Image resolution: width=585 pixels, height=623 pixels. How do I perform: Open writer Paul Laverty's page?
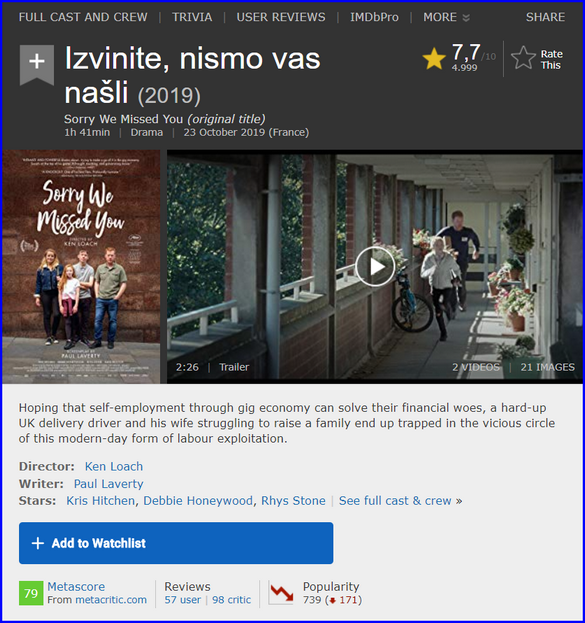pos(108,484)
